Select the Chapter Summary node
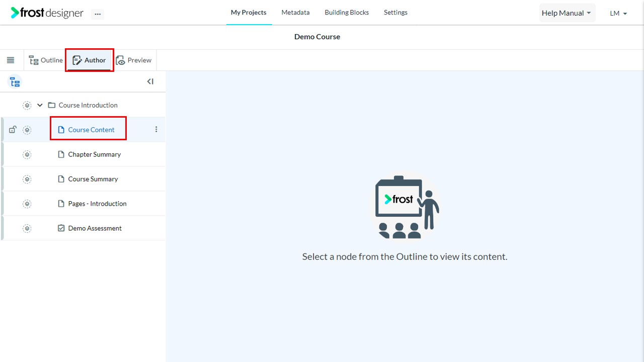This screenshot has width=644, height=362. 95,154
